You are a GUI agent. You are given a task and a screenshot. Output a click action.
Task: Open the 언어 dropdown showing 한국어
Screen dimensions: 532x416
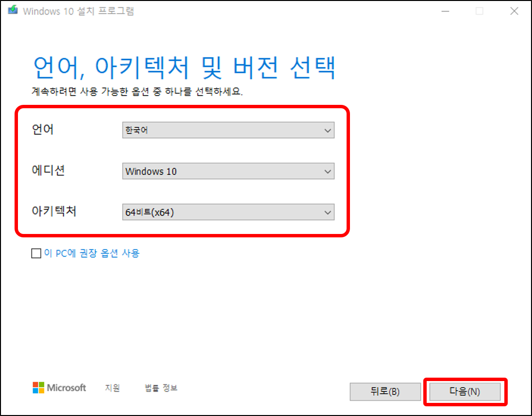pyautogui.click(x=228, y=130)
